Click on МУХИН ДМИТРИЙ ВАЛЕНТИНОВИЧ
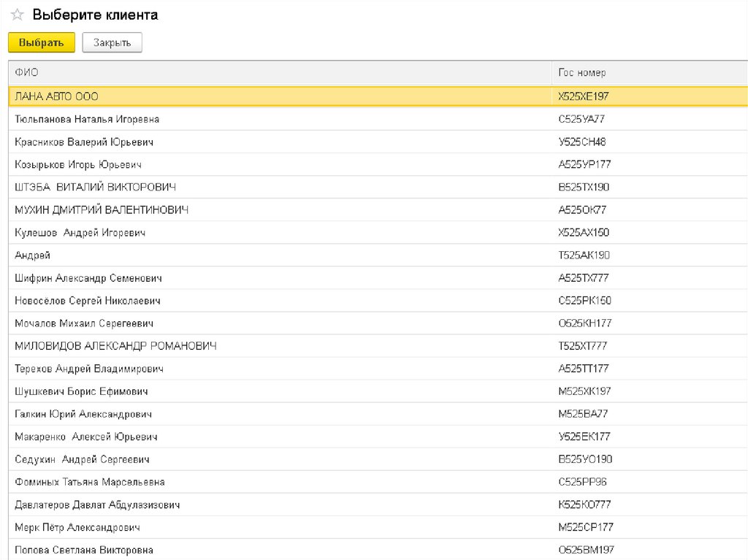This screenshot has width=748, height=560. point(102,210)
